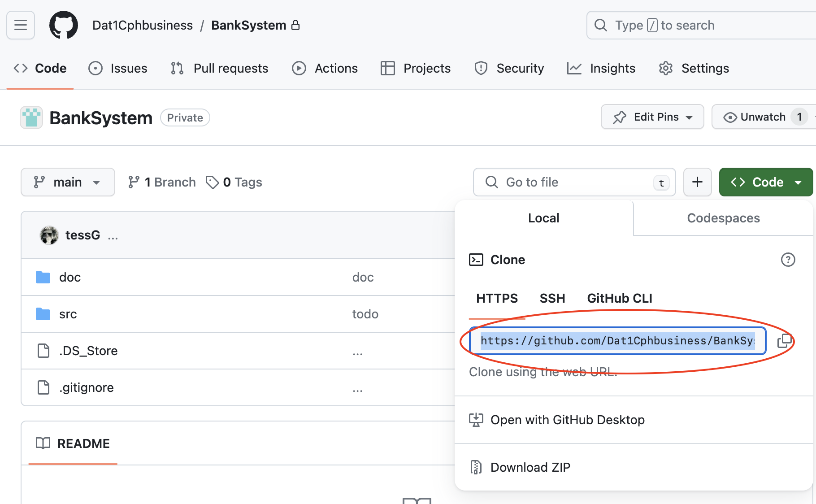The image size is (816, 504).
Task: Click the plus add file button
Action: [697, 182]
